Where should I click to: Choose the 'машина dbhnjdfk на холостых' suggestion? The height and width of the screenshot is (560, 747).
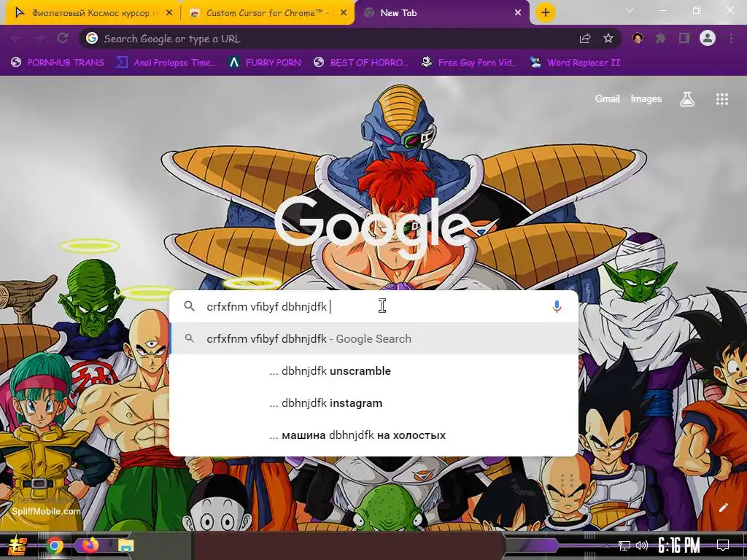click(374, 435)
